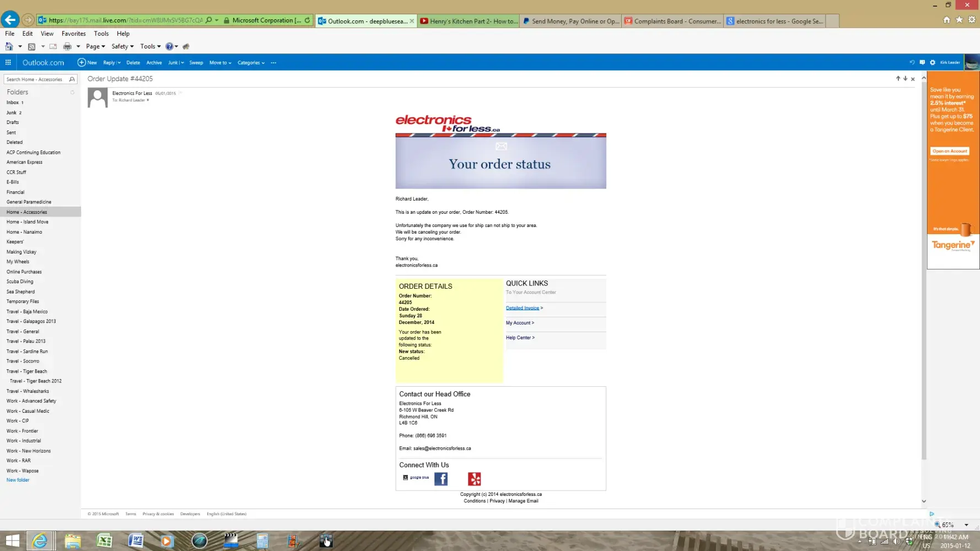Click the command bar Home page icon
This screenshot has width=980, height=551.
(x=9, y=47)
